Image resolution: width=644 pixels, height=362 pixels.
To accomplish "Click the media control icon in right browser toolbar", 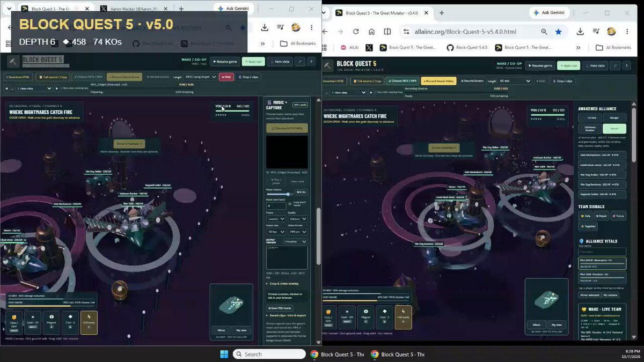I will pos(596,32).
